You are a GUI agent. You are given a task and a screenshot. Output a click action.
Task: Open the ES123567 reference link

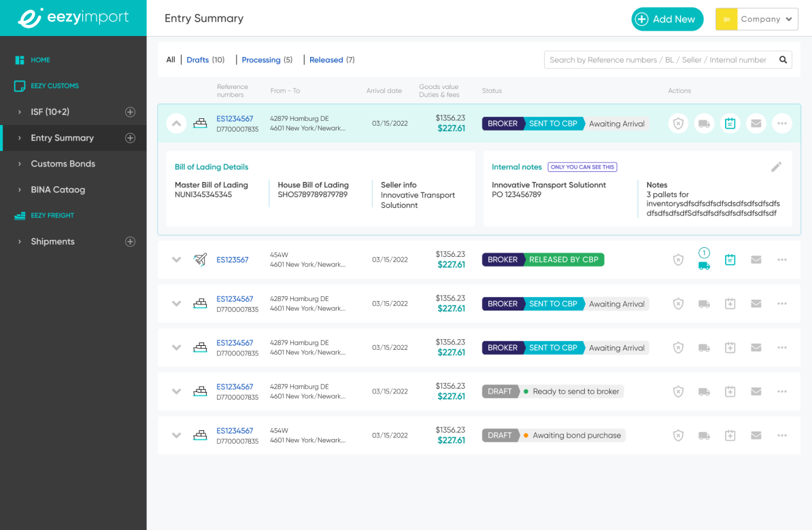(x=232, y=260)
